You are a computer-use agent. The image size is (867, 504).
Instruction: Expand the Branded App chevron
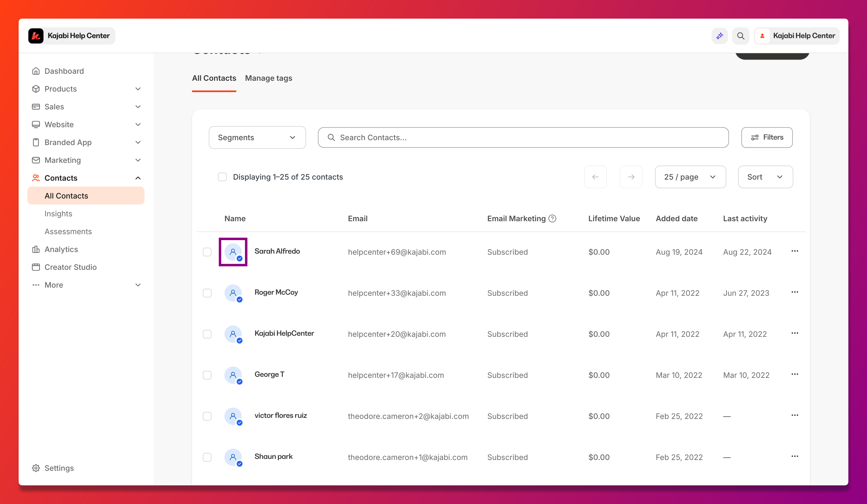pyautogui.click(x=138, y=142)
